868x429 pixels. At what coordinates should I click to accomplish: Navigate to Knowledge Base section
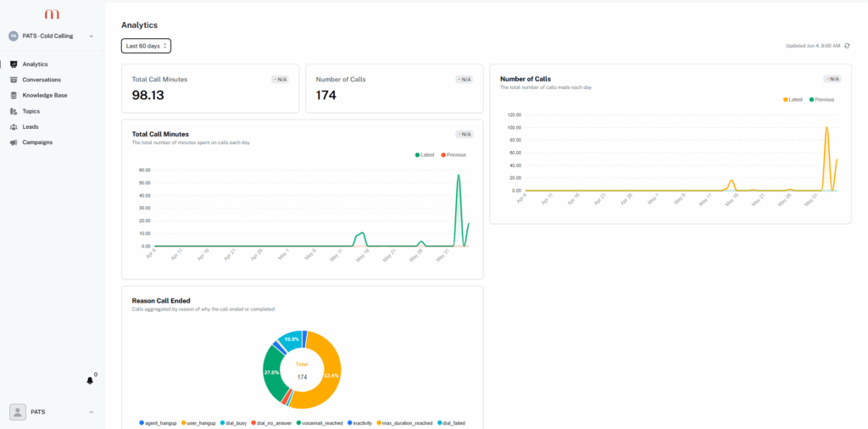[x=45, y=95]
